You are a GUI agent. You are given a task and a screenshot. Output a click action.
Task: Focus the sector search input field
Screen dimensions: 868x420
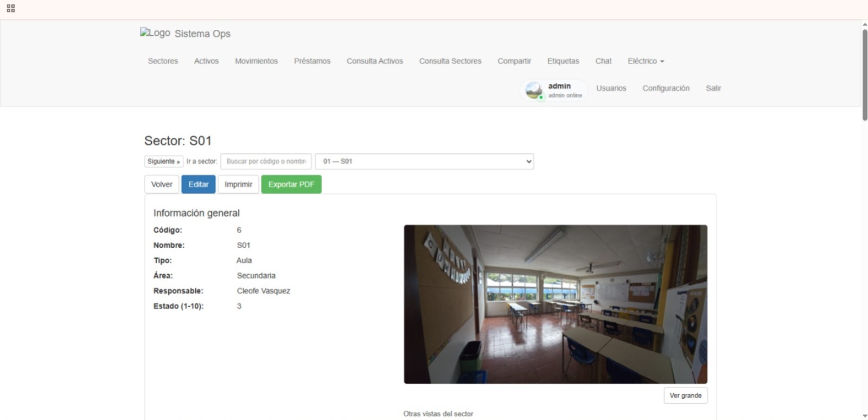click(266, 161)
